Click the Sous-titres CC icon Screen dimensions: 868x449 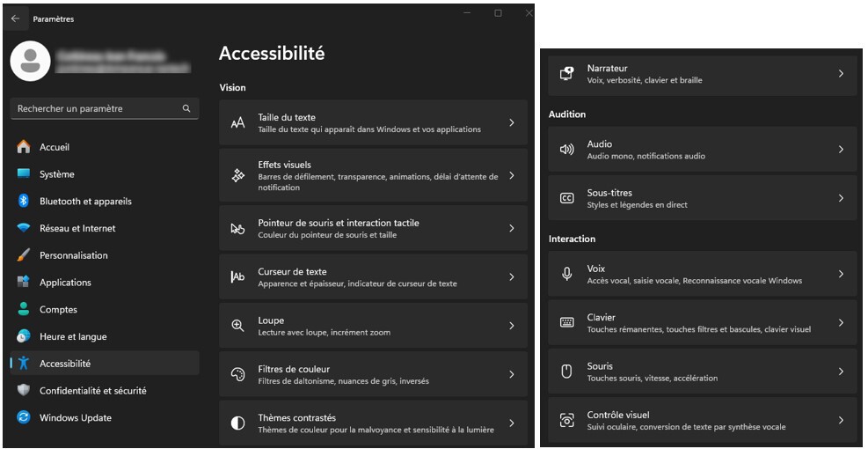[567, 198]
